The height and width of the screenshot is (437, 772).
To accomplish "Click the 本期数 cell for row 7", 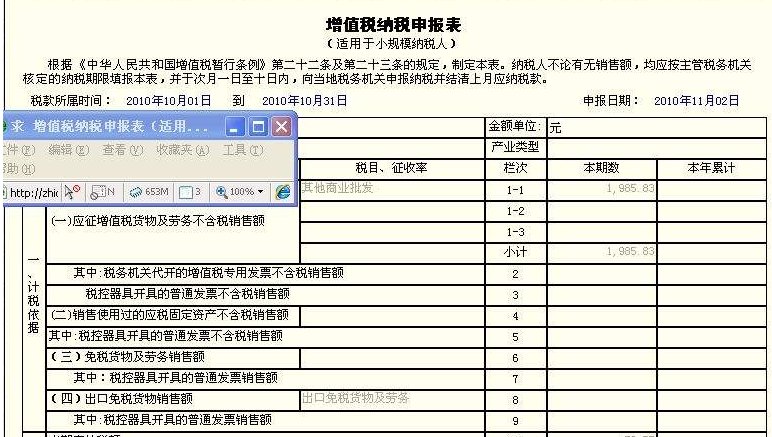I will pyautogui.click(x=602, y=379).
